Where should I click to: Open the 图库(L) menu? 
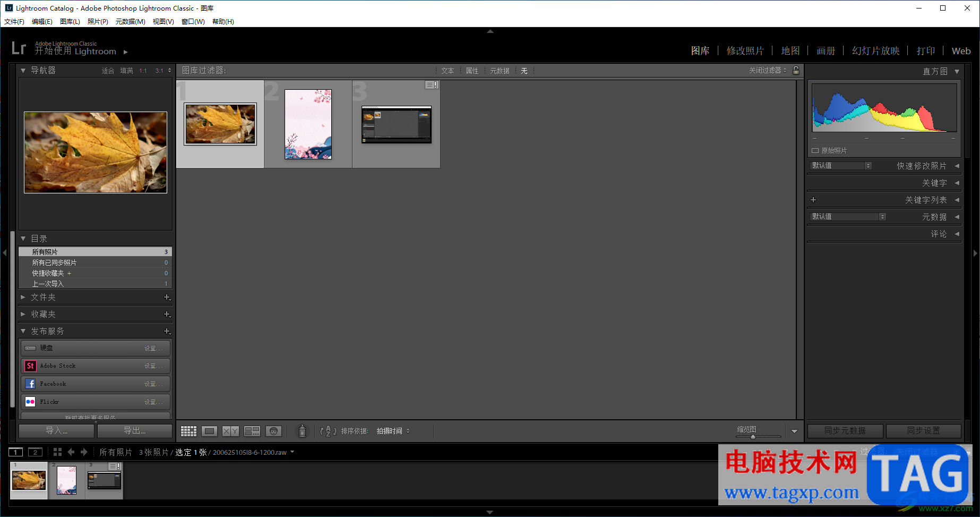(x=70, y=22)
